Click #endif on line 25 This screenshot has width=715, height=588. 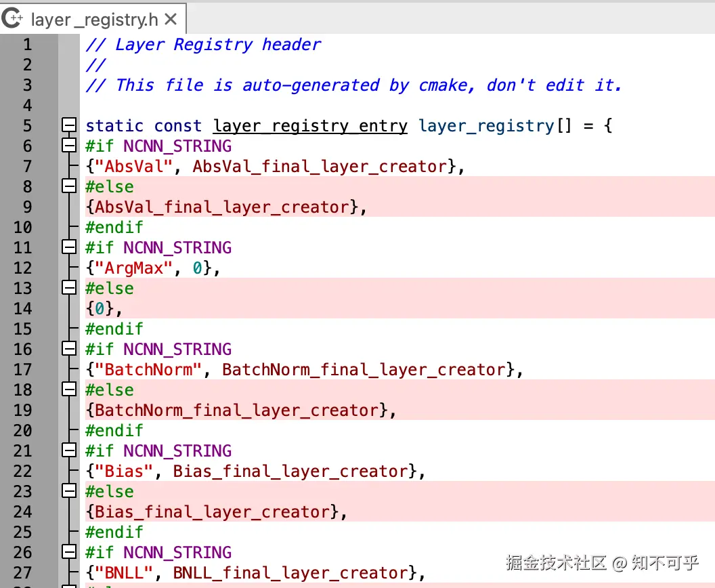click(x=114, y=532)
